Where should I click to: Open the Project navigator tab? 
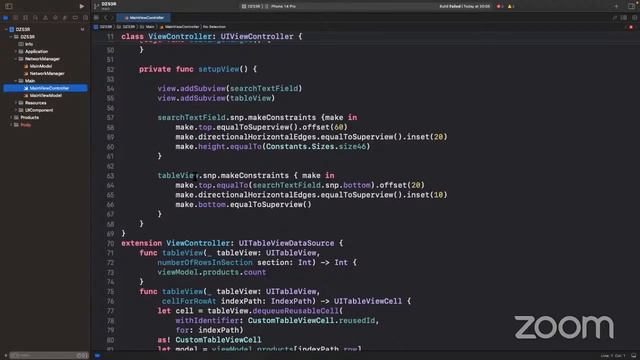(x=6, y=18)
